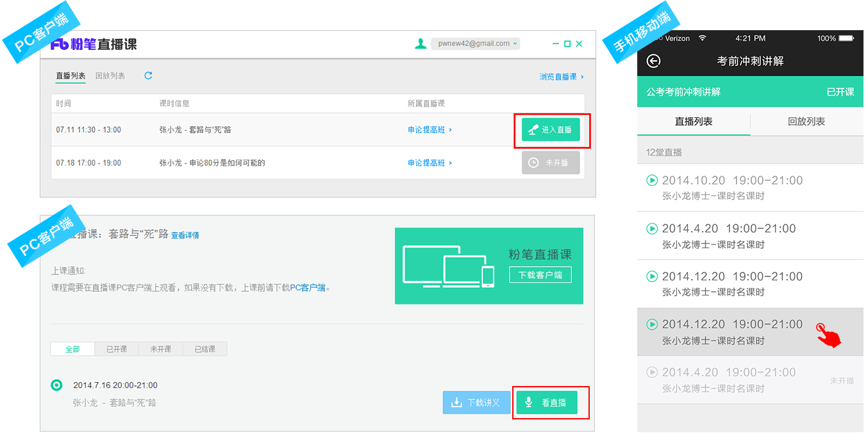Expand 申论提高班 link in second row

[430, 163]
